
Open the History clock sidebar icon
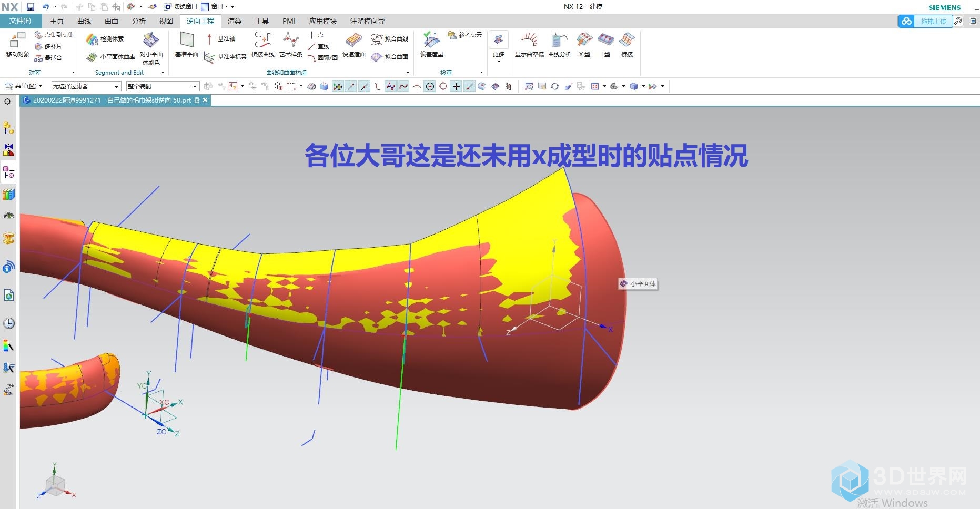tap(9, 323)
